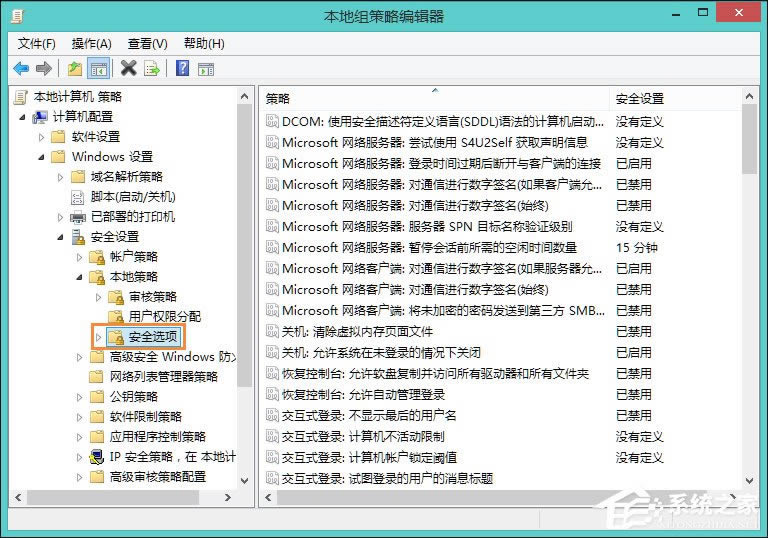Click the icon beside 恢复控制台: 允许自动管理登录
This screenshot has height=538, width=768.
click(x=272, y=394)
